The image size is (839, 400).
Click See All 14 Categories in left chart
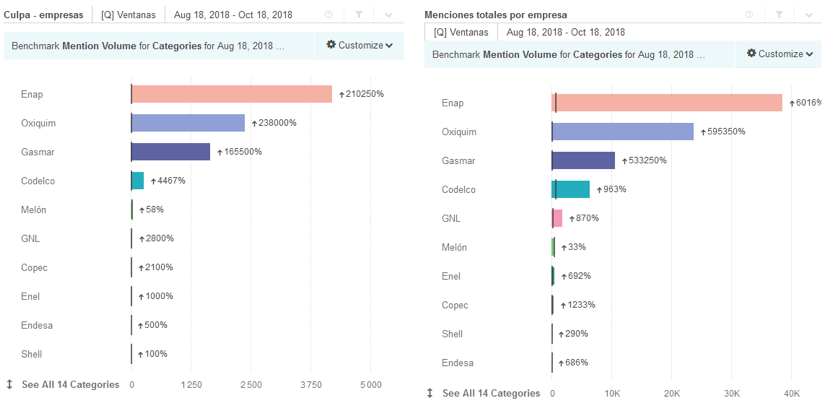click(x=70, y=384)
